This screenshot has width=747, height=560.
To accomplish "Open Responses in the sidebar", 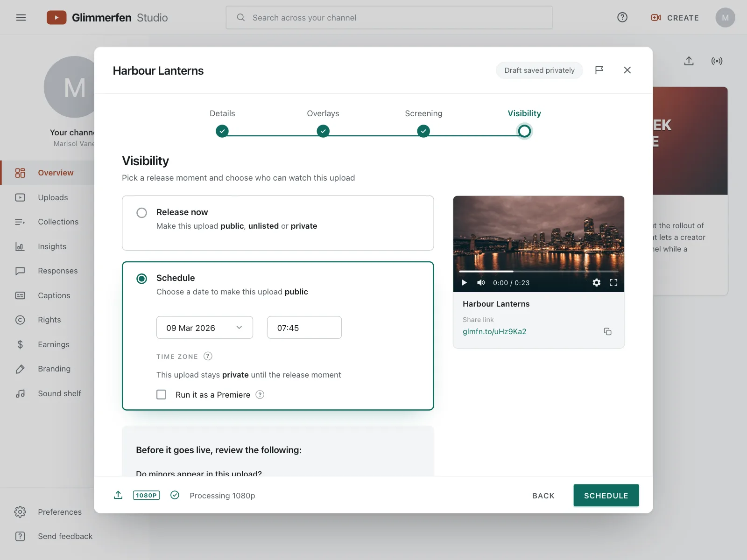I will (47, 271).
